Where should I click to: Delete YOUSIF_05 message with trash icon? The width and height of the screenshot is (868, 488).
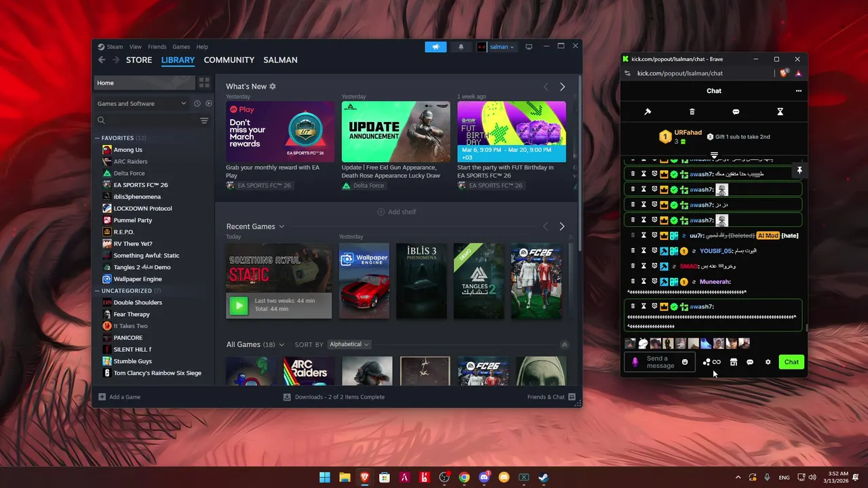coord(633,251)
